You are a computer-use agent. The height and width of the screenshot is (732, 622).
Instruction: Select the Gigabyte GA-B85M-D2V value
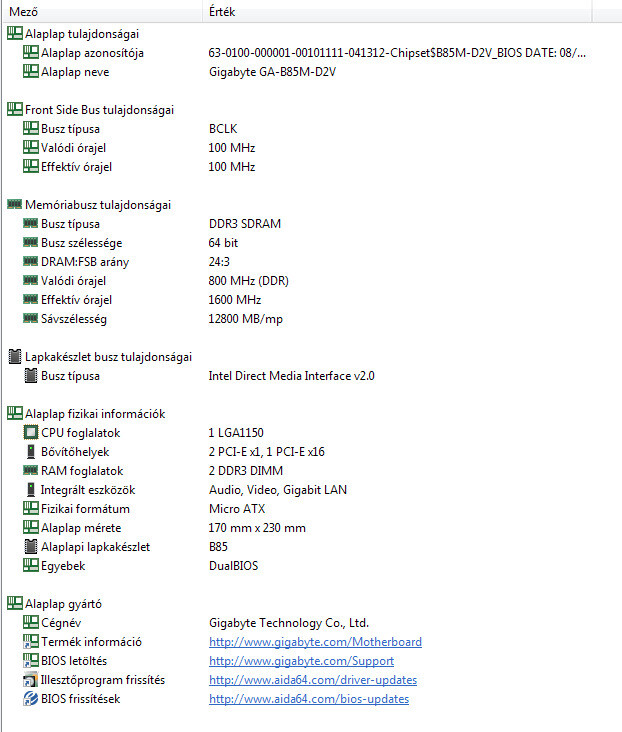click(x=272, y=72)
